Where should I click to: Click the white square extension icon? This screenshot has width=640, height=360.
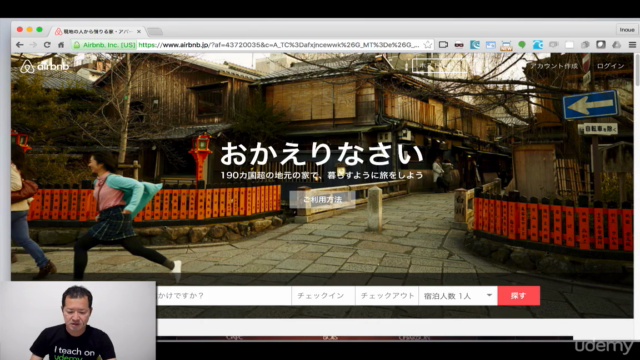569,45
